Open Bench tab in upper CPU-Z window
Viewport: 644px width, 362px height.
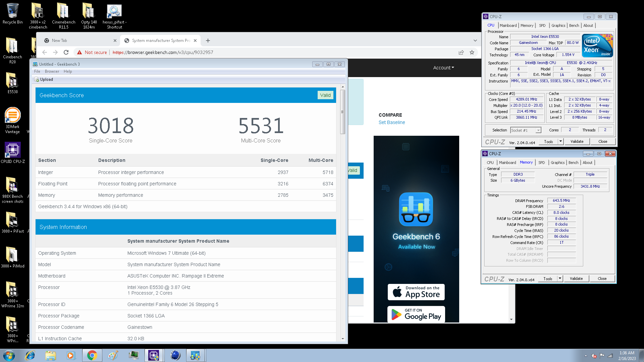tap(574, 25)
